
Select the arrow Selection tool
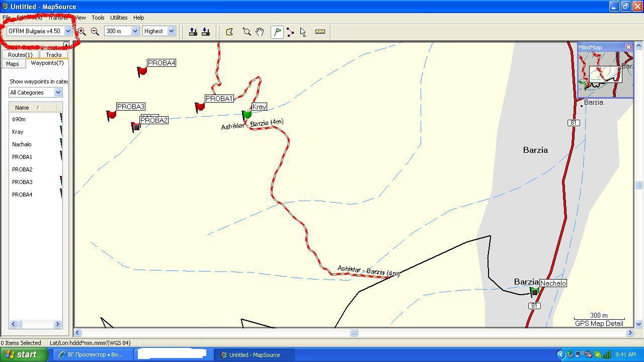point(303,32)
